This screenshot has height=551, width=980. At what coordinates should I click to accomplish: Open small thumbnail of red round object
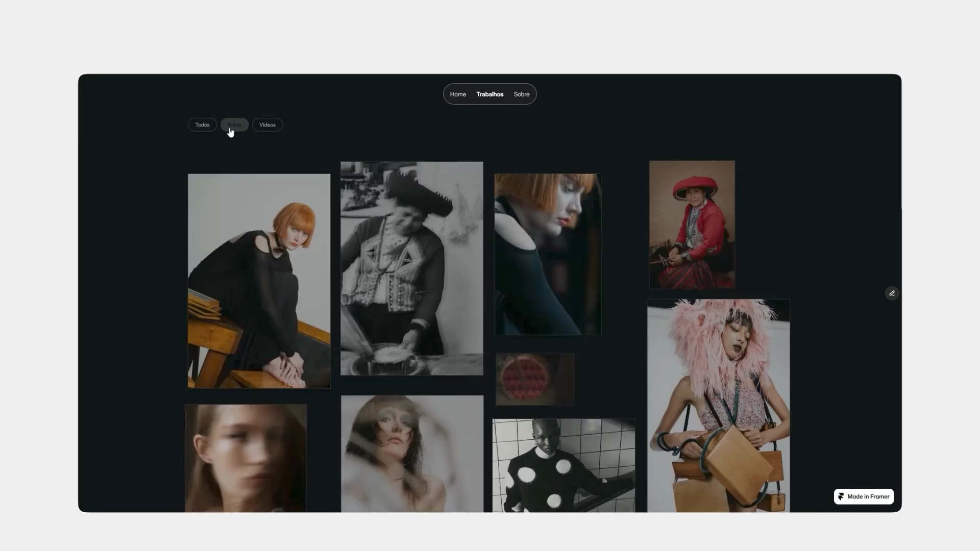coord(535,379)
